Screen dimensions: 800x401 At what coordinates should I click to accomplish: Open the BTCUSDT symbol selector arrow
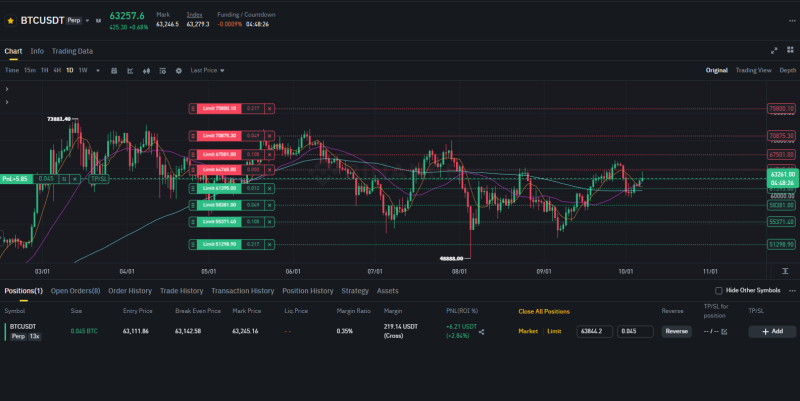87,21
